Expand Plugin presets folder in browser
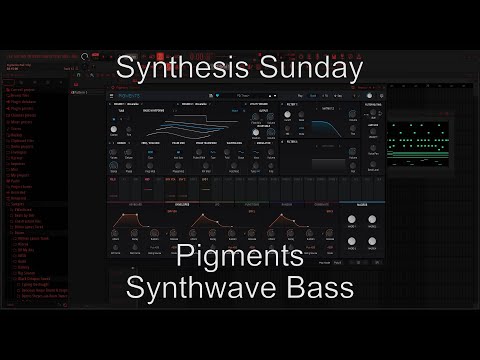This screenshot has height=360, width=480. 20,108
